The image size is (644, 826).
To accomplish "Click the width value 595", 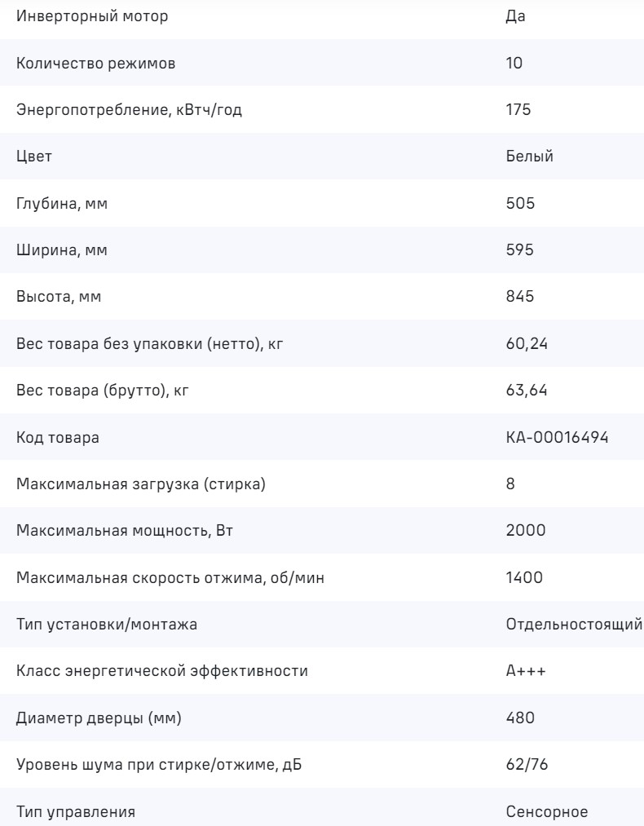I will pos(520,250).
